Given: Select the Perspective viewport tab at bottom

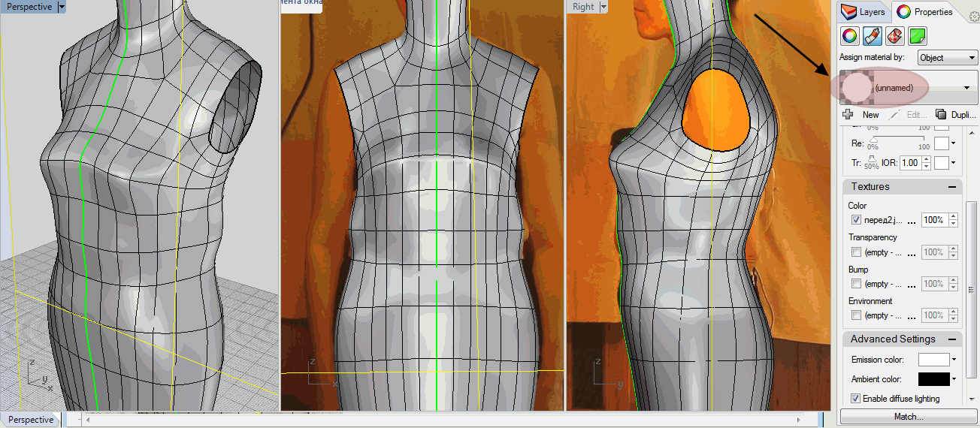Looking at the screenshot, I should pos(31,420).
